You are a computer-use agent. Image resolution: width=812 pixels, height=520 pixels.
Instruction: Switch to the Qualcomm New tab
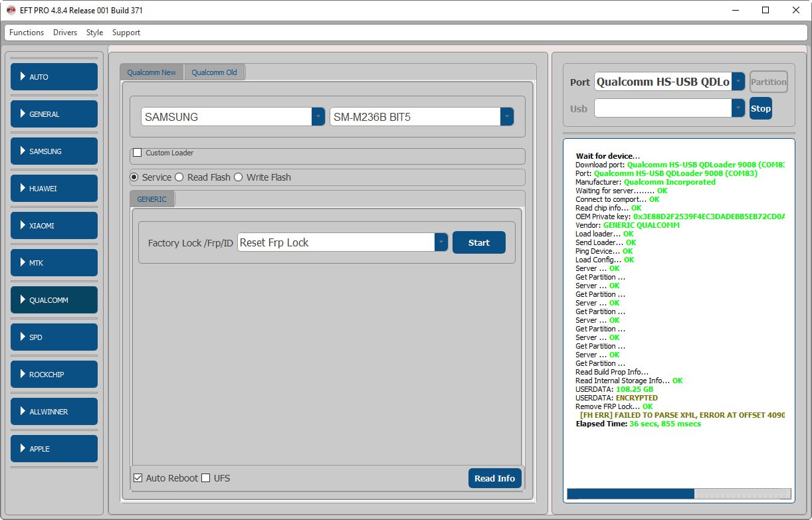click(x=152, y=72)
